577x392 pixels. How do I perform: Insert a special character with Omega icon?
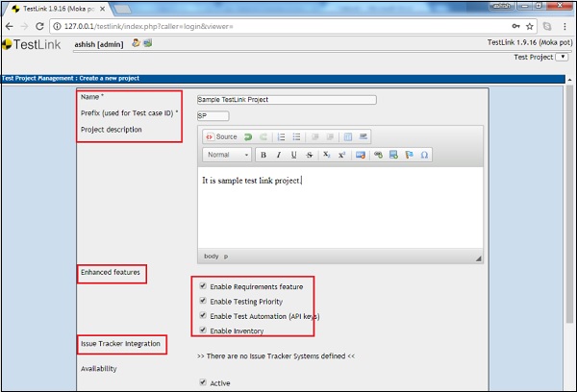[x=424, y=155]
